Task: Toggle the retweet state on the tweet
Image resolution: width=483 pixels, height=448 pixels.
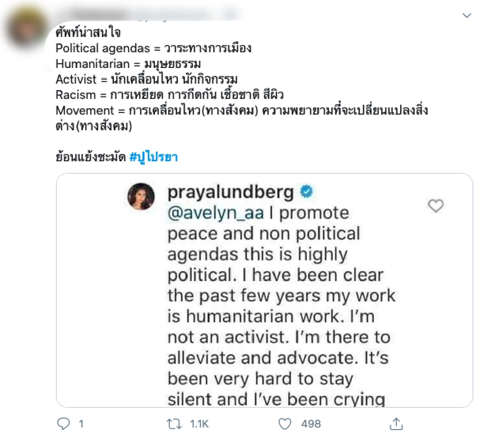Action: pyautogui.click(x=174, y=423)
